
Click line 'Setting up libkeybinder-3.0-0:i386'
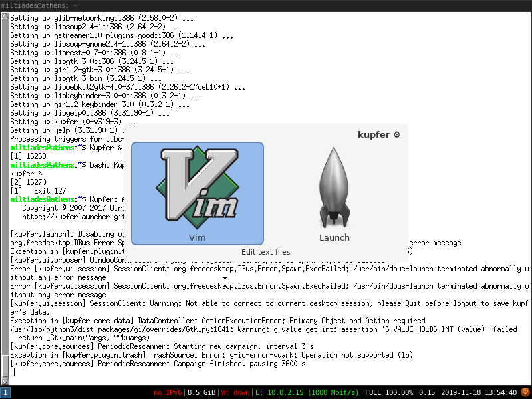click(106, 96)
